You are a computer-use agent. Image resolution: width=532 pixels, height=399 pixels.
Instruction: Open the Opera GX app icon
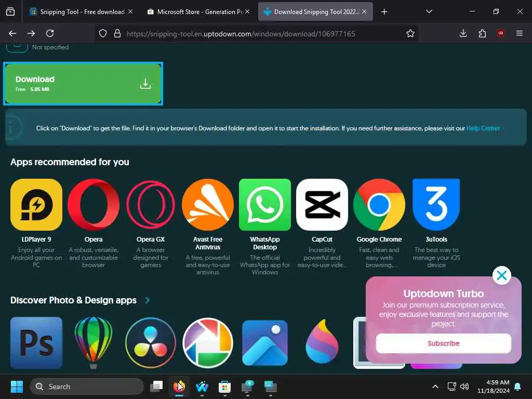point(151,205)
